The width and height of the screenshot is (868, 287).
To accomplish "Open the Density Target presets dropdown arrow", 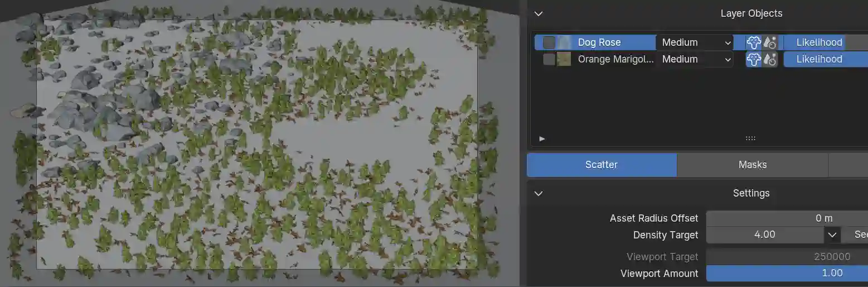I will [x=832, y=235].
